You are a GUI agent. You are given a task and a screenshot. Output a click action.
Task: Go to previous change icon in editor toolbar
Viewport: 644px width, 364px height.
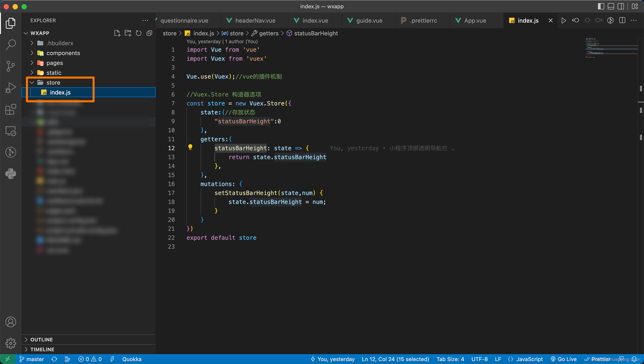point(576,20)
